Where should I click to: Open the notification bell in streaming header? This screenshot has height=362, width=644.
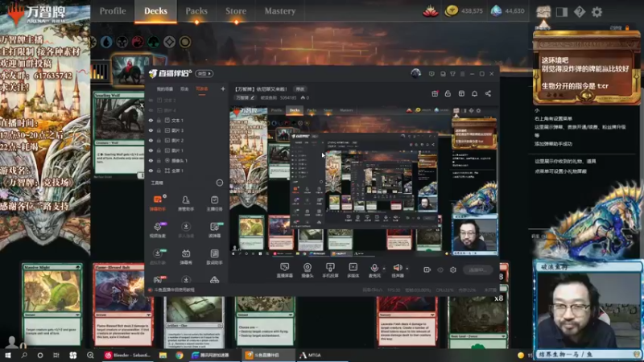pyautogui.click(x=474, y=93)
